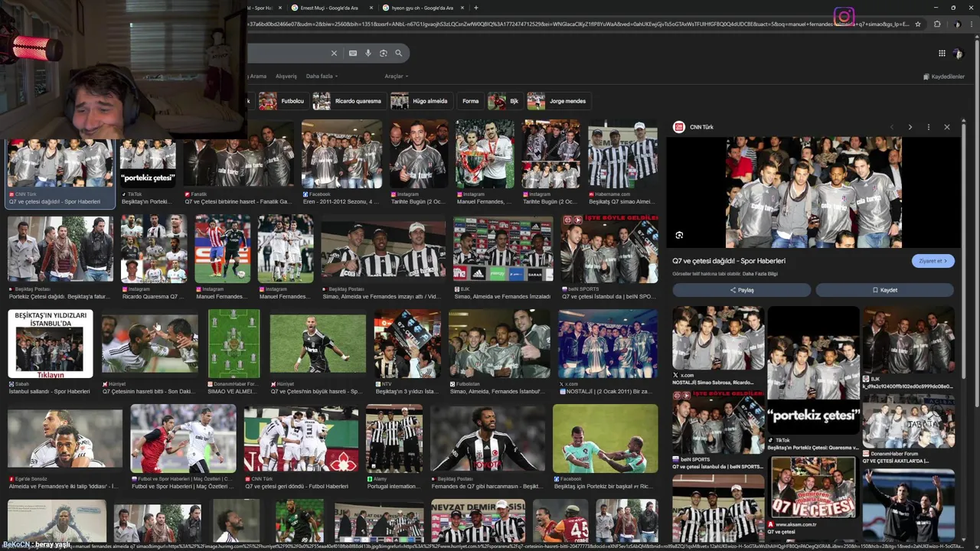The width and height of the screenshot is (980, 551).
Task: Open DonanımHaber Forum related image
Action: pyautogui.click(x=908, y=420)
